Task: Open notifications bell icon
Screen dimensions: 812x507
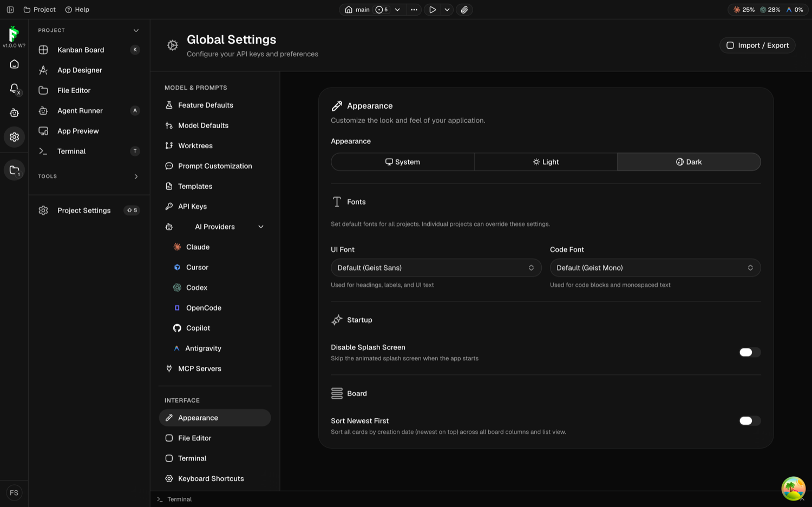Action: [15, 89]
